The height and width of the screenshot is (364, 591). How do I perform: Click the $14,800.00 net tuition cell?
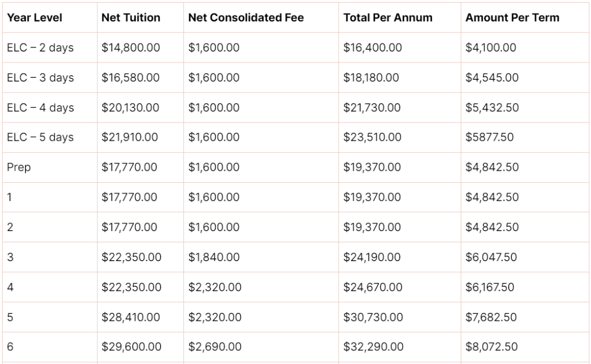[131, 48]
